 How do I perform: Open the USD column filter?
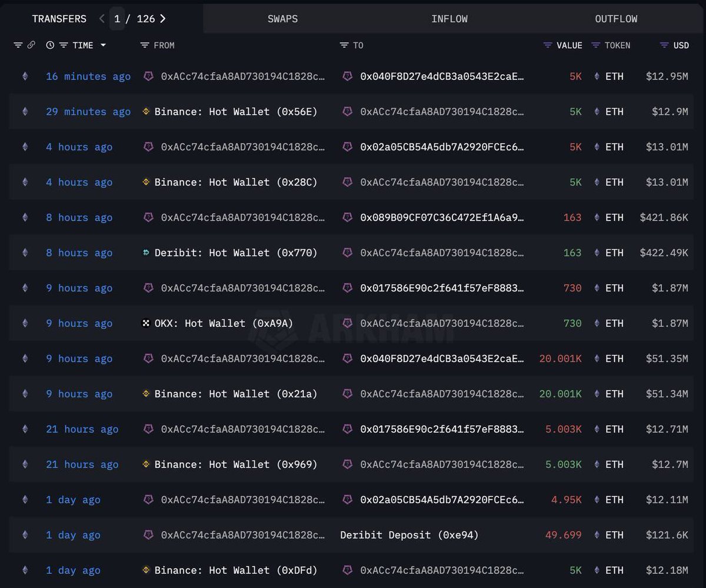tap(664, 45)
